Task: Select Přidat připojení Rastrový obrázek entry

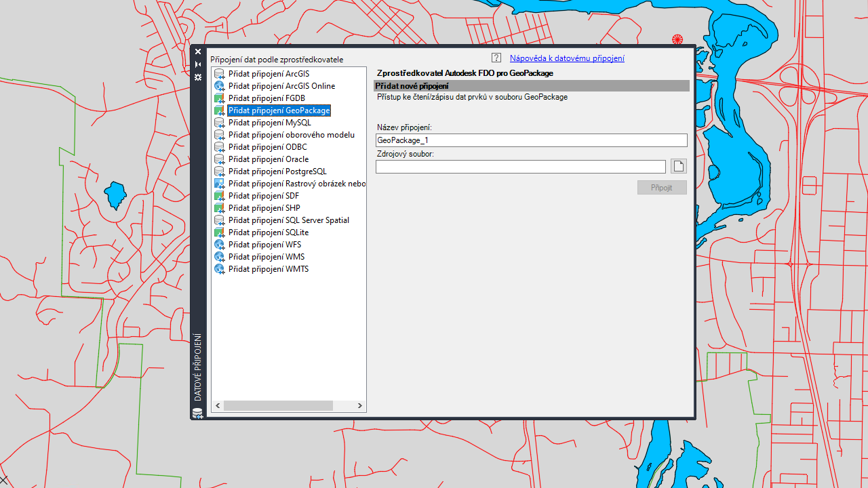Action: point(296,184)
